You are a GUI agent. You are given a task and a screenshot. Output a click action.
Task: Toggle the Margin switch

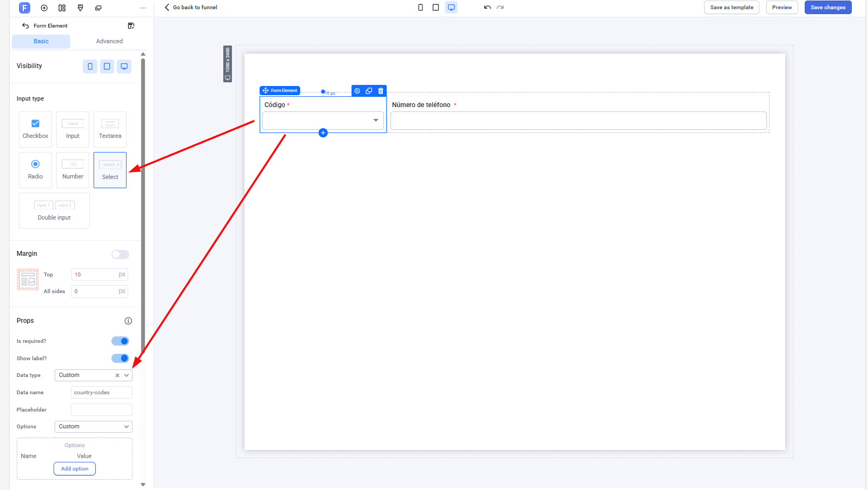[120, 254]
